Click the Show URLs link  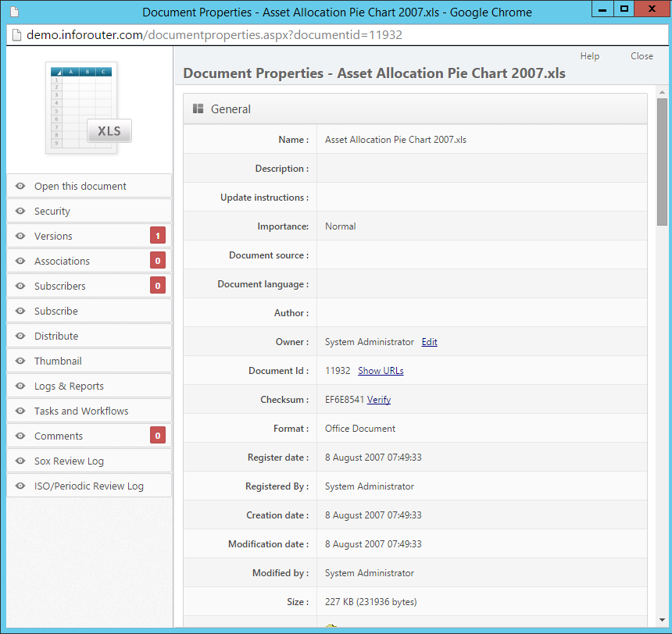point(381,370)
